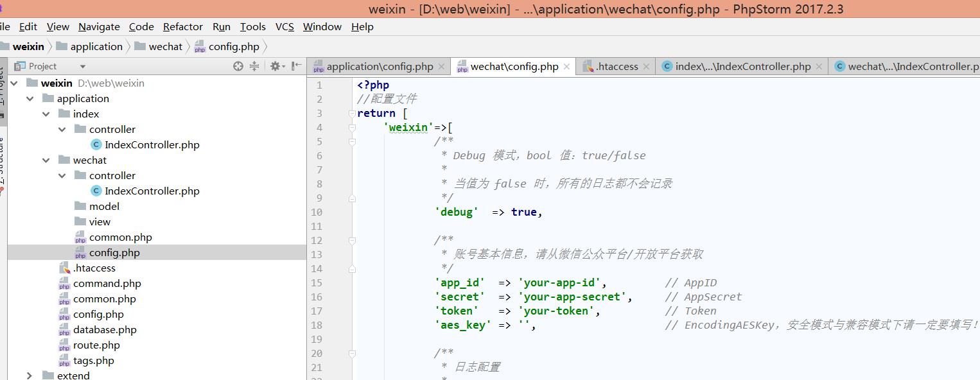
Task: Expand the extend folder
Action: coord(30,376)
